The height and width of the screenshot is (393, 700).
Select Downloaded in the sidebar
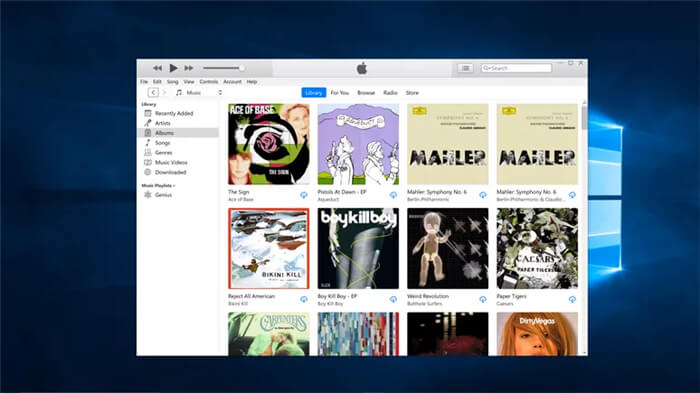pos(178,172)
